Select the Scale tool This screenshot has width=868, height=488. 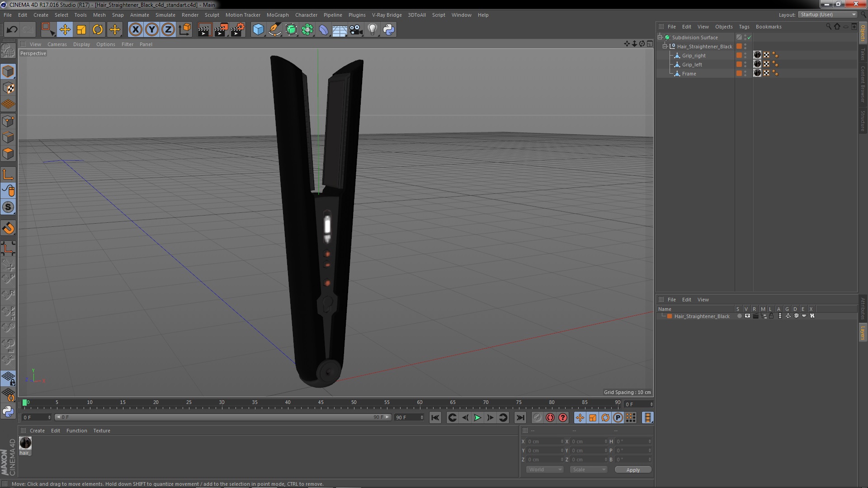[81, 30]
